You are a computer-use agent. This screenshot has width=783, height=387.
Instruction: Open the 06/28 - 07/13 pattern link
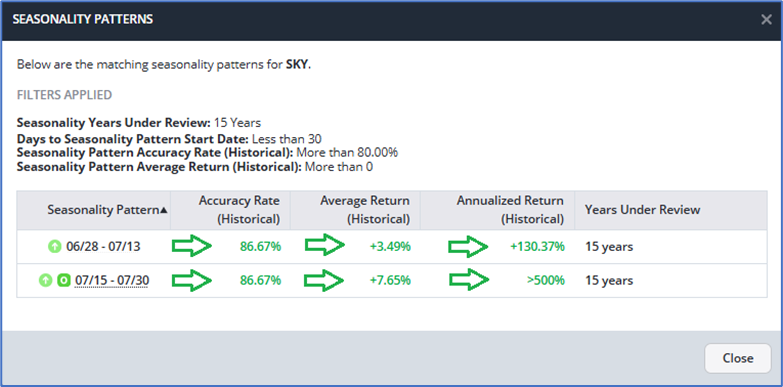pyautogui.click(x=103, y=246)
